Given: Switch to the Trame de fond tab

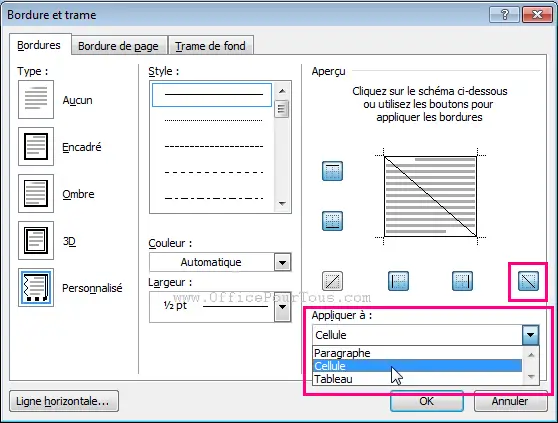Looking at the screenshot, I should [210, 46].
